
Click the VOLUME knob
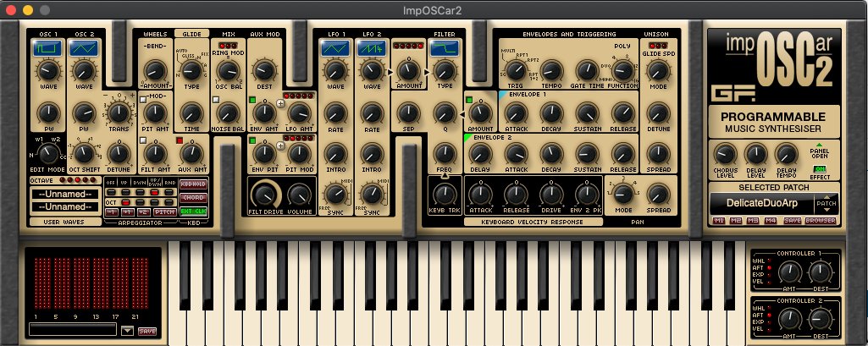pyautogui.click(x=300, y=195)
